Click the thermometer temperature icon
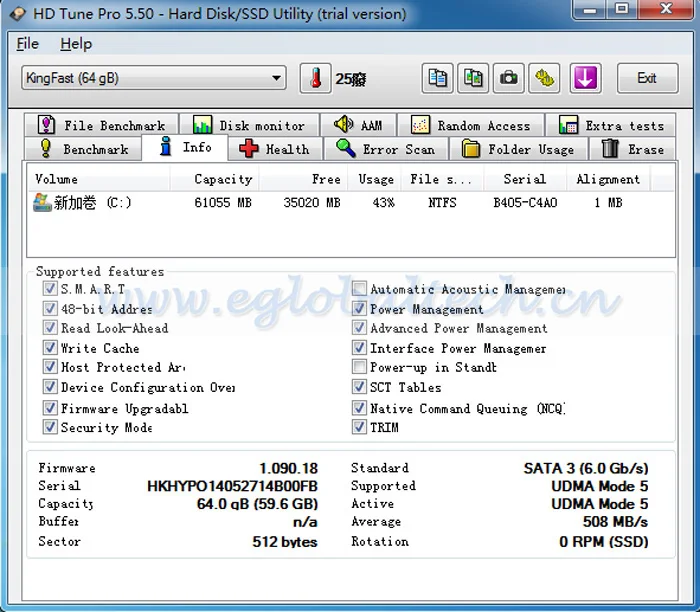This screenshot has height=612, width=700. coord(316,79)
